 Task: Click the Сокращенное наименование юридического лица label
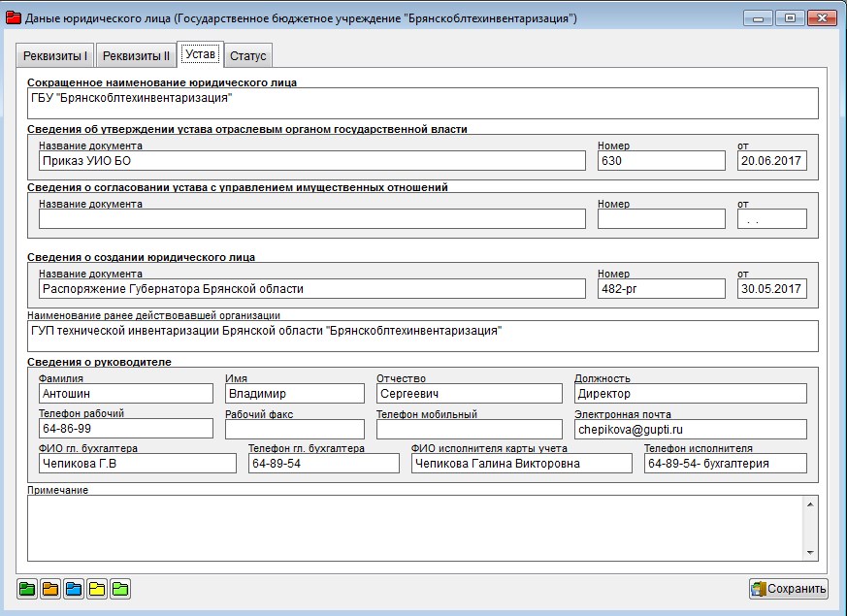[x=162, y=82]
